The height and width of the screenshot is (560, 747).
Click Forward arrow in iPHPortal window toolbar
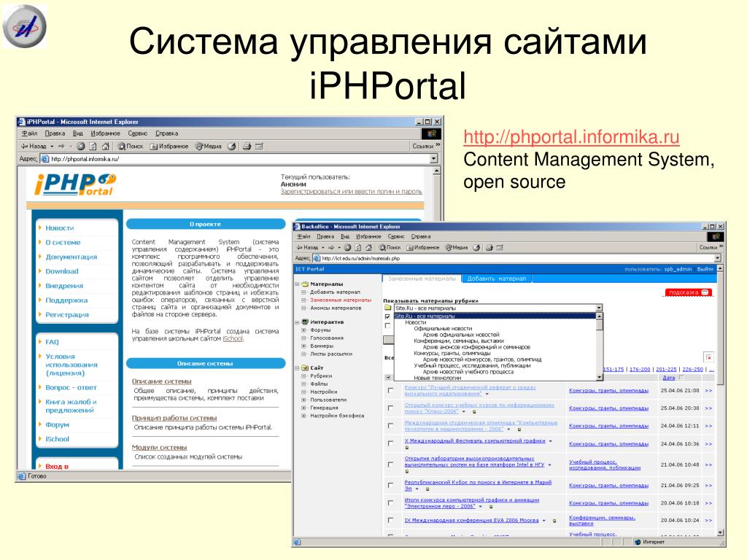(x=61, y=146)
